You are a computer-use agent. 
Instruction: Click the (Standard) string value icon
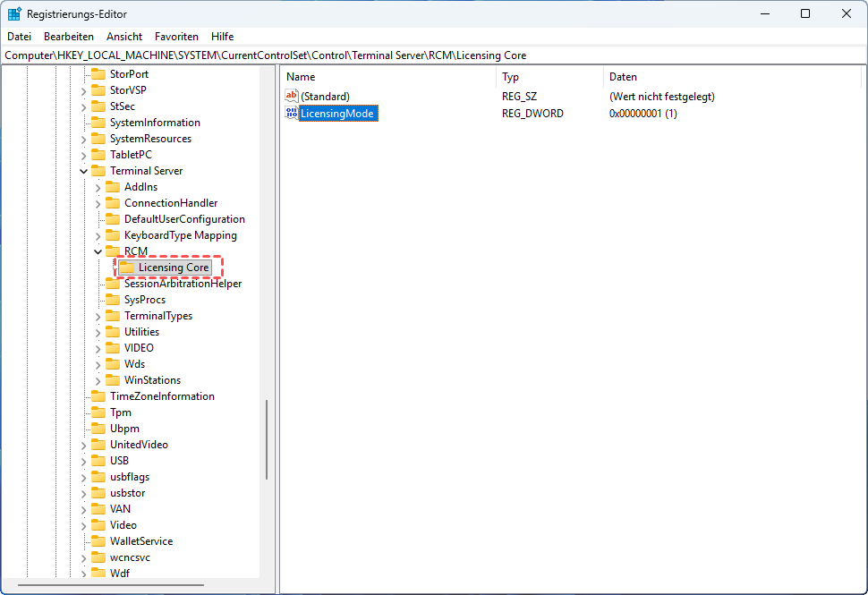[292, 96]
